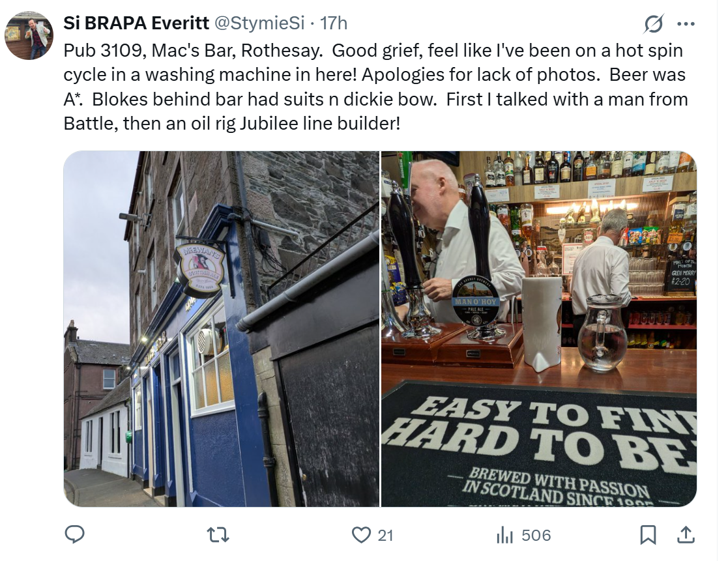
Task: Open the share post menu
Action: click(685, 535)
